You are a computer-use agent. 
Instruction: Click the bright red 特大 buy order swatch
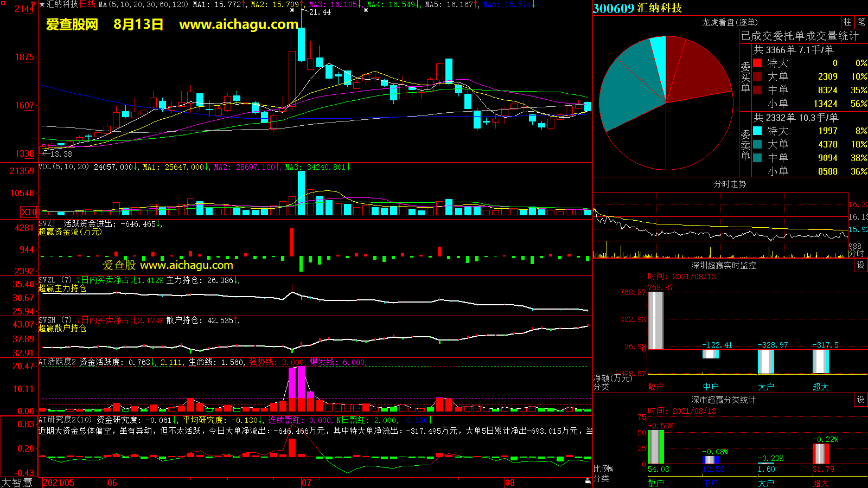(x=757, y=63)
